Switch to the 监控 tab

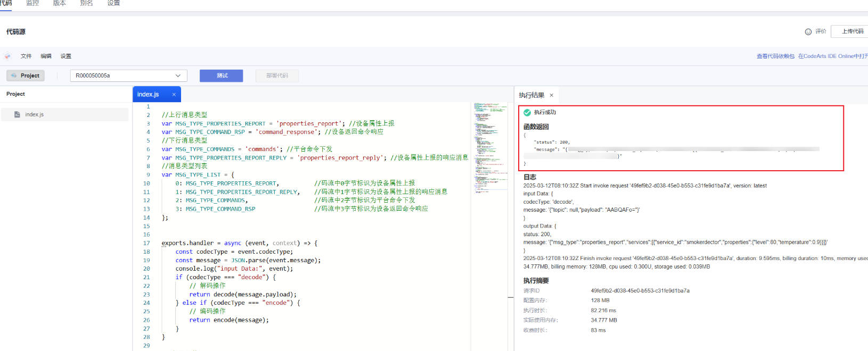[x=33, y=3]
